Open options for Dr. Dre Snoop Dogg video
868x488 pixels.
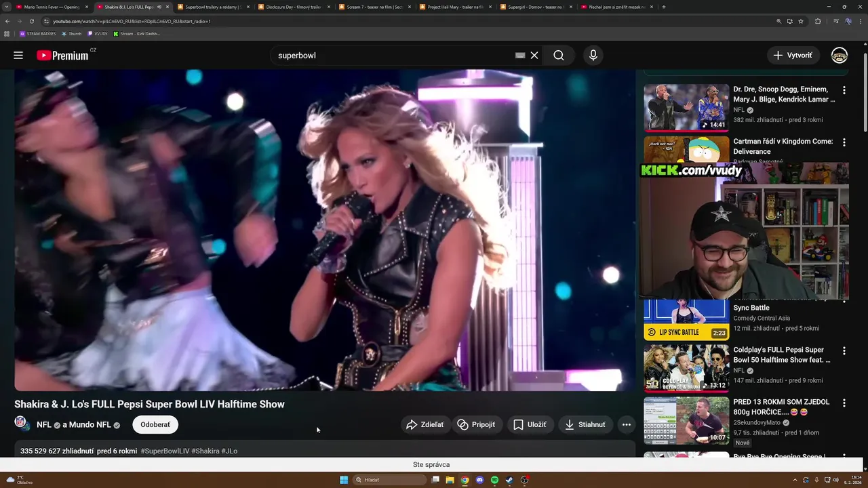coord(844,90)
